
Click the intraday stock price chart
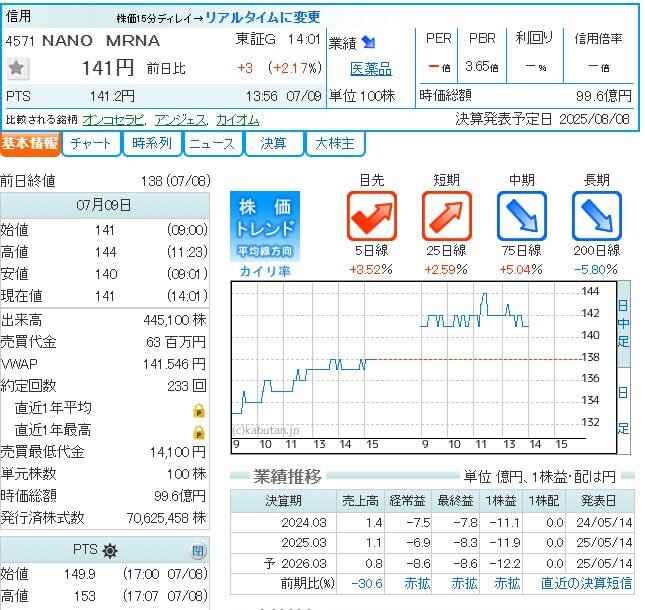tap(424, 367)
